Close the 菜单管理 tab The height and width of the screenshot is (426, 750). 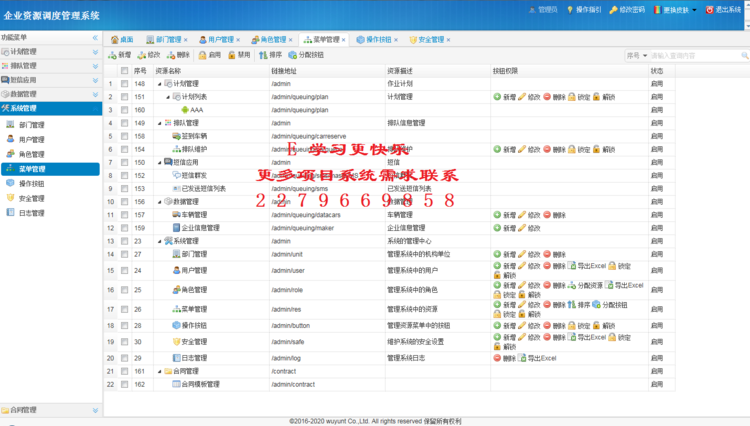(343, 40)
